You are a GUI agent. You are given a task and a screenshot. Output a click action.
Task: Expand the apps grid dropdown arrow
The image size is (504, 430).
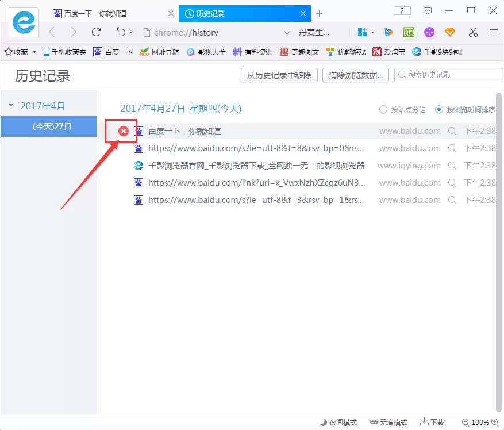[x=372, y=33]
